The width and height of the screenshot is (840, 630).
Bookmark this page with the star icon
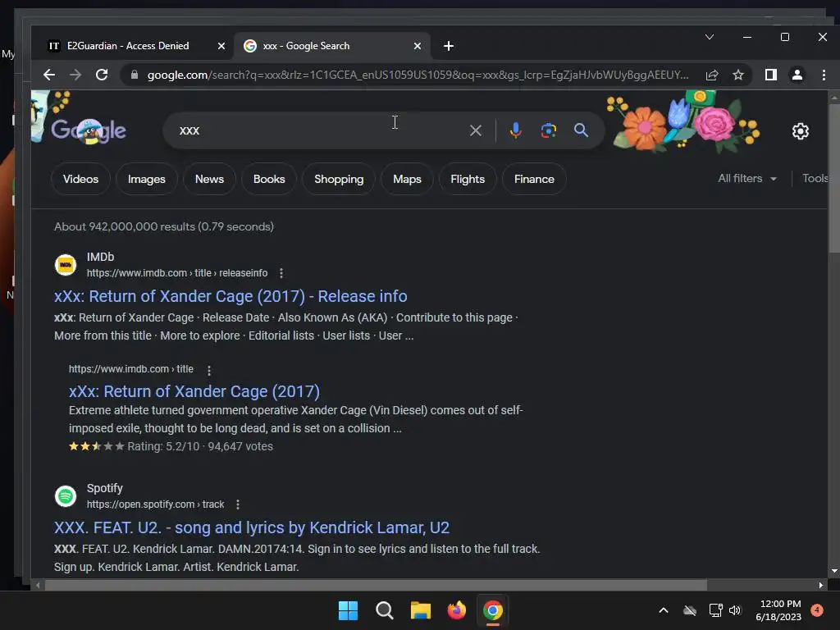(x=738, y=75)
